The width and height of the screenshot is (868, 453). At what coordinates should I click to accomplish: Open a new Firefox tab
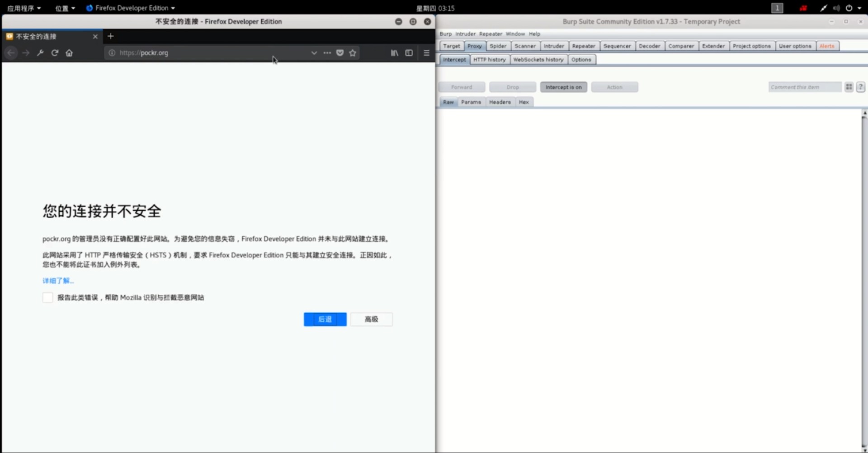tap(111, 36)
